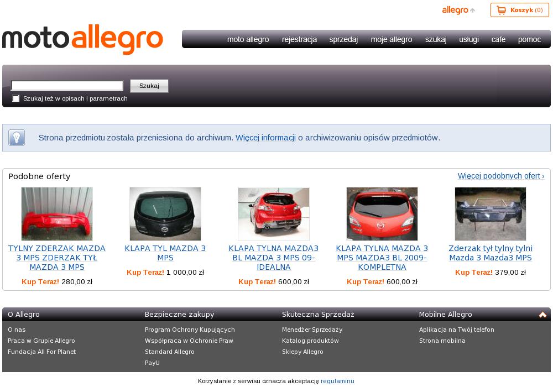Click the motoallegro logo
553x392 pixels.
click(x=82, y=39)
